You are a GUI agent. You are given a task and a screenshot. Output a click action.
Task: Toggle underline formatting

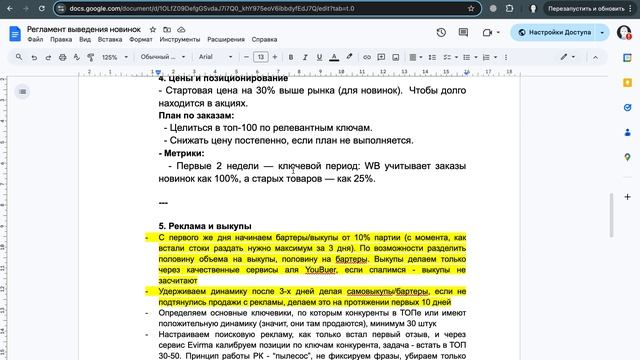click(x=319, y=57)
